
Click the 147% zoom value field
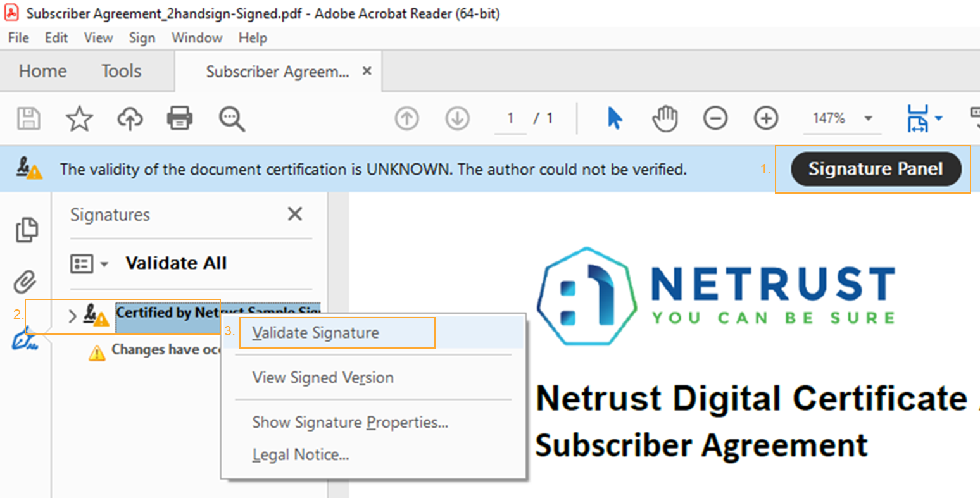coord(829,118)
